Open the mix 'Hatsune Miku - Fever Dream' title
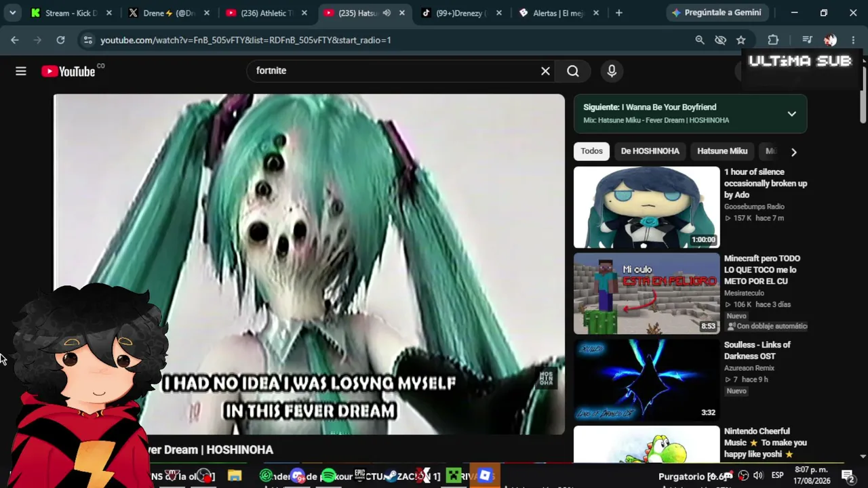Screen dimensions: 868x488 [656, 120]
